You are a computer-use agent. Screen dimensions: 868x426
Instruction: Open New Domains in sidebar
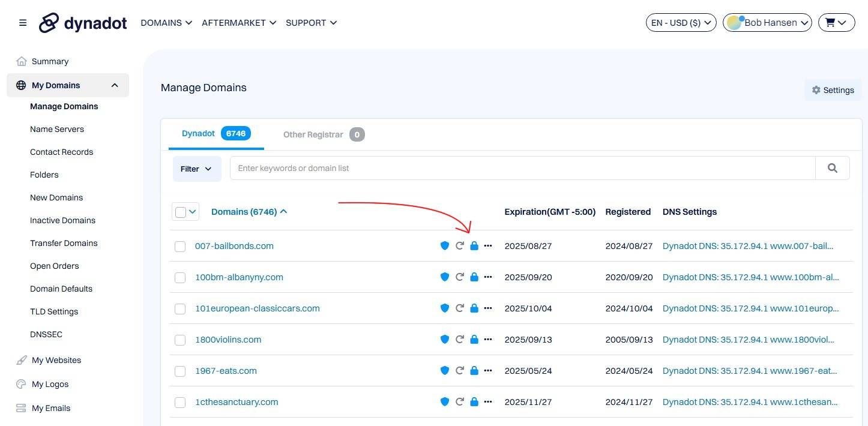pyautogui.click(x=56, y=197)
